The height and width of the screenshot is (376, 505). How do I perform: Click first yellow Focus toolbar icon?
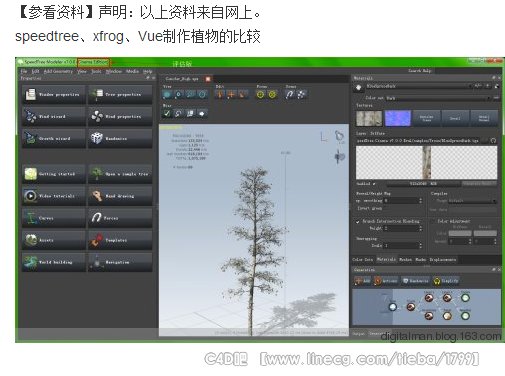pyautogui.click(x=260, y=95)
